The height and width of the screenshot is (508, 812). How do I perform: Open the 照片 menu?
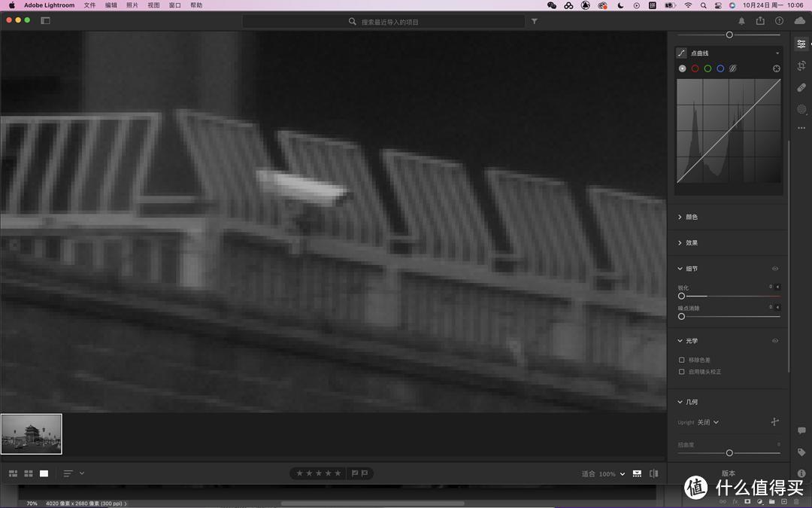(132, 5)
